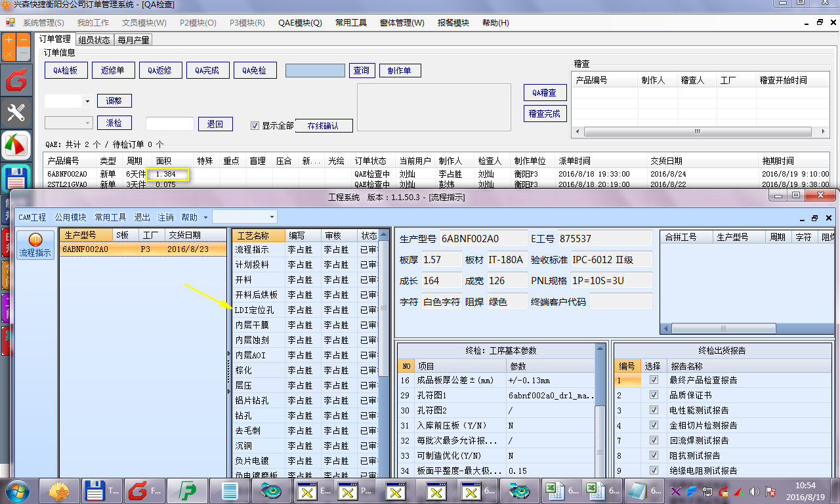Click the 稽查完成 button
840x504 pixels.
pyautogui.click(x=545, y=114)
